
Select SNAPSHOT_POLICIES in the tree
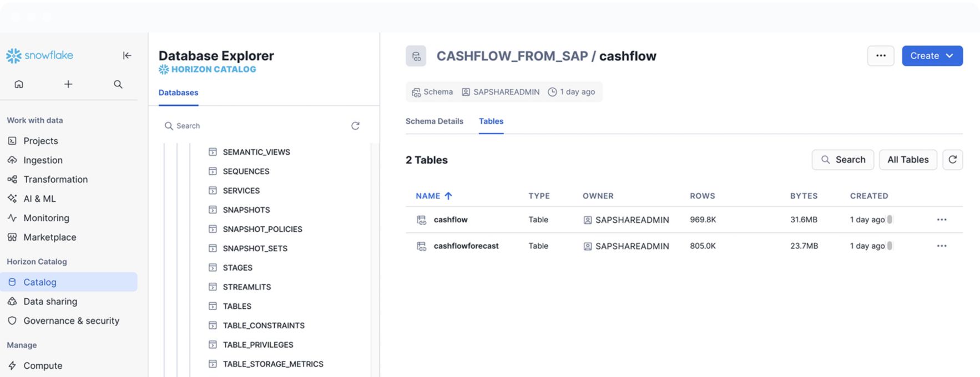point(262,229)
